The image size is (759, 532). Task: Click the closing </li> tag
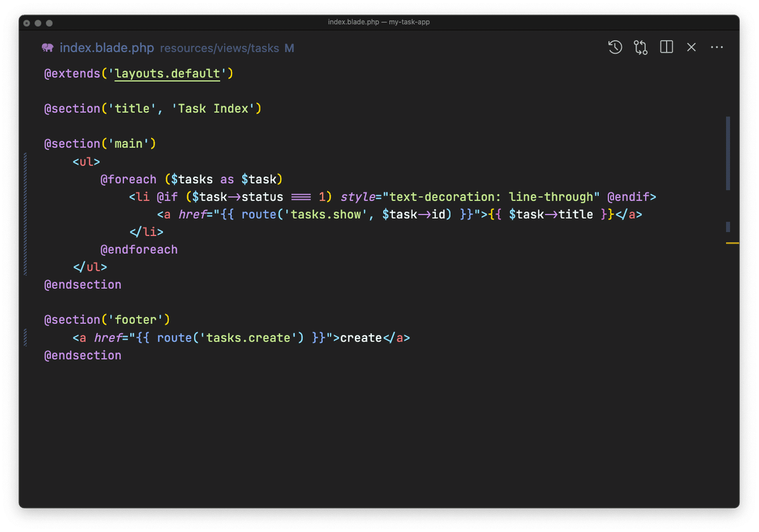click(146, 232)
